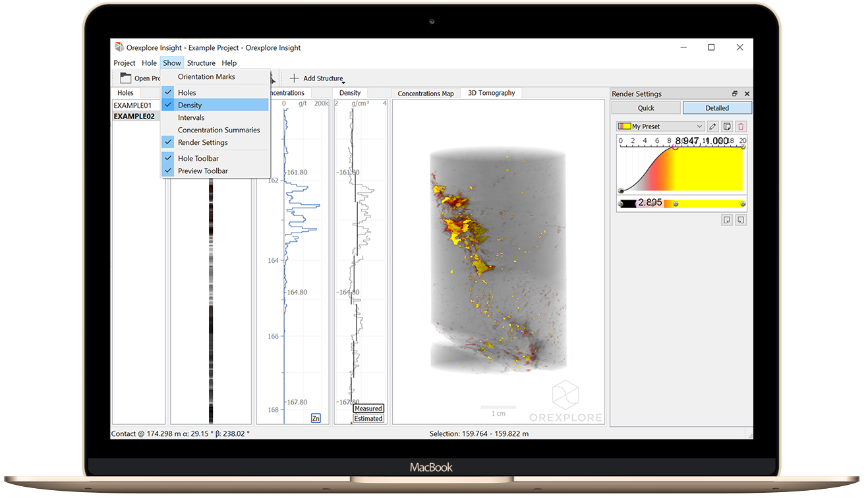Click the left bookmark icon below the color gradient
868x500 pixels.
(x=727, y=219)
